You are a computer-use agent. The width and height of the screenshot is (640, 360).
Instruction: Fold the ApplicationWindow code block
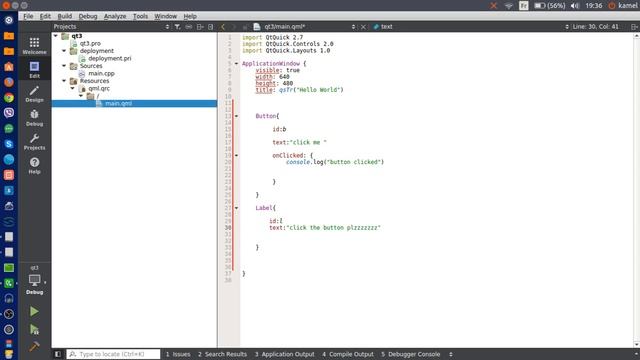tap(236, 64)
